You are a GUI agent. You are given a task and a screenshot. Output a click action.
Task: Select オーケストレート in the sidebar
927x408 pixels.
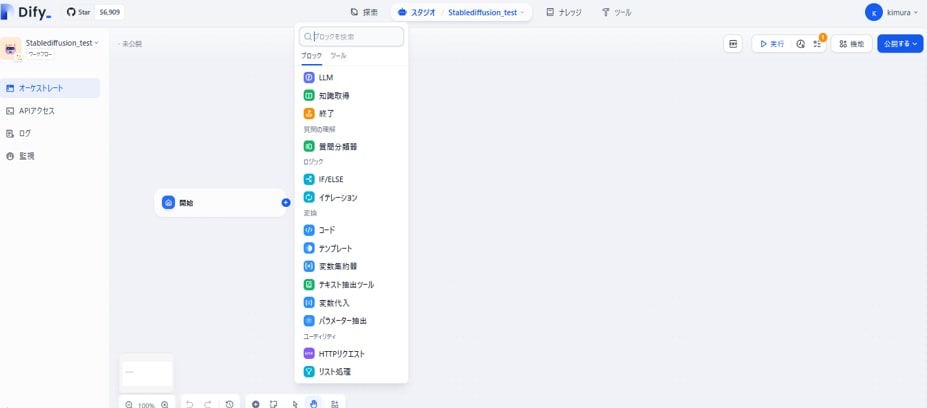coord(50,88)
